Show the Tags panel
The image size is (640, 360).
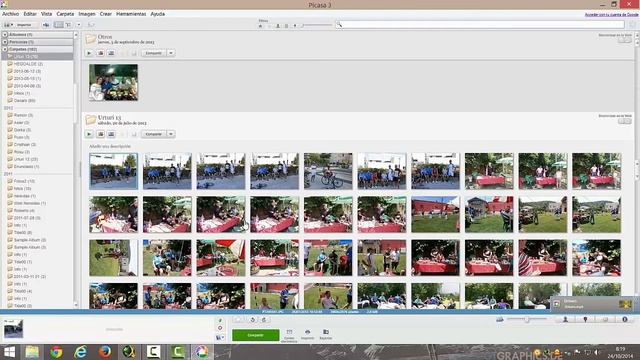(605, 319)
